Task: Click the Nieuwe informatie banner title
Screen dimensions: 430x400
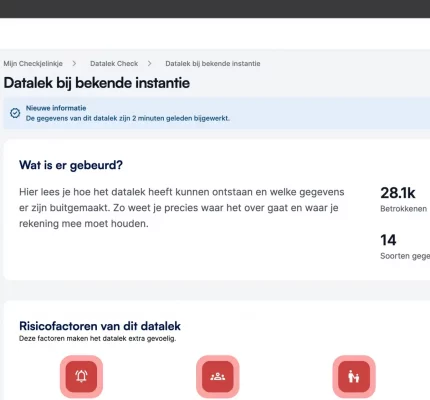Action: 56,108
